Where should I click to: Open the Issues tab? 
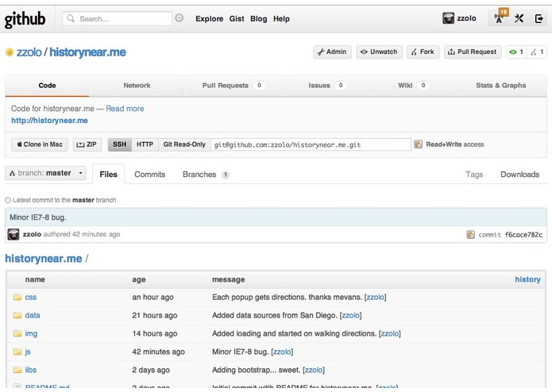[x=327, y=86]
